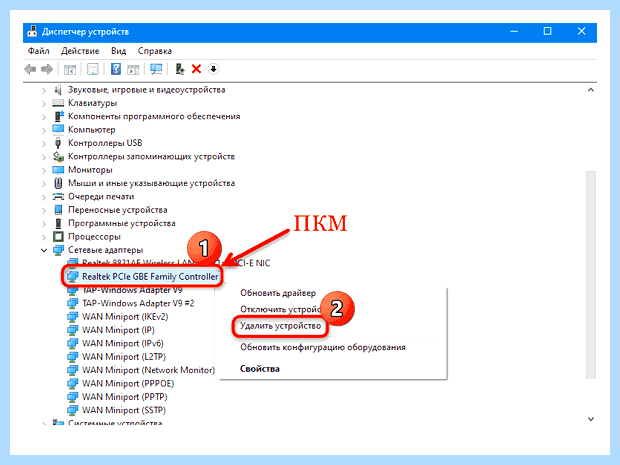Click the scrollbar down arrow
Viewport: 620px width, 465px height.
pos(591,419)
